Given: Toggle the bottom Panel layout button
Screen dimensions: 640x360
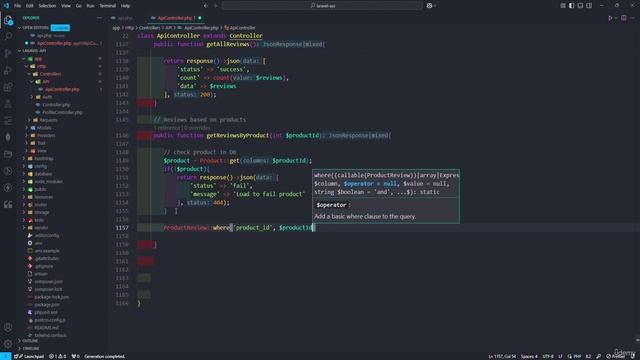Looking at the screenshot, I should click(x=580, y=6).
